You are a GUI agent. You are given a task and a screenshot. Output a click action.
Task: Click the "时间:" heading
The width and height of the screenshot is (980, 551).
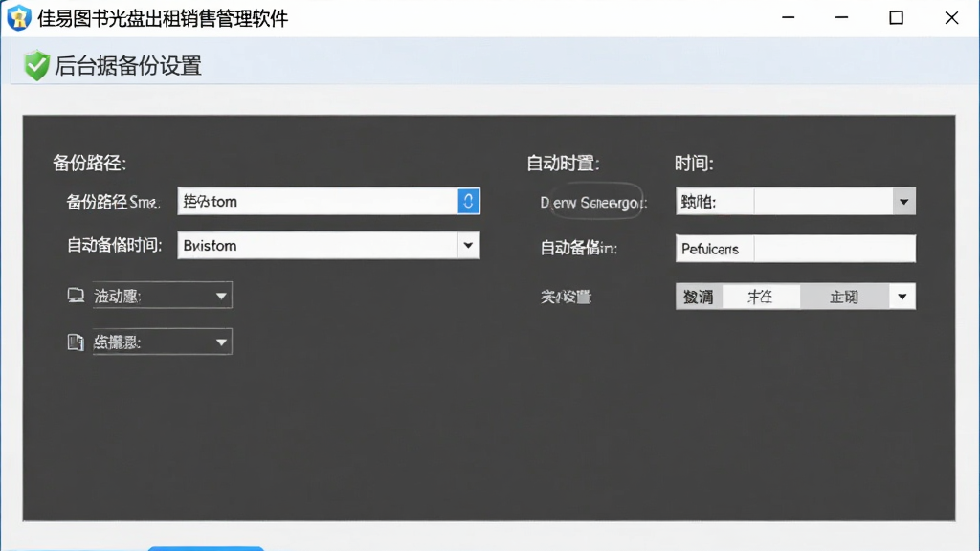(x=694, y=164)
